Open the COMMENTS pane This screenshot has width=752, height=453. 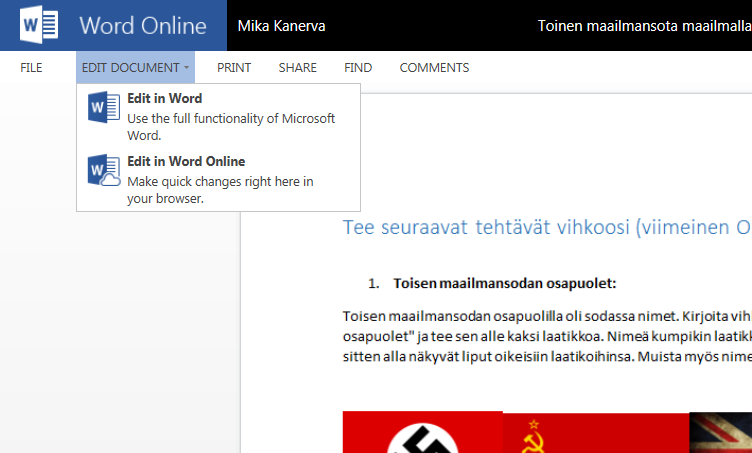pos(434,68)
